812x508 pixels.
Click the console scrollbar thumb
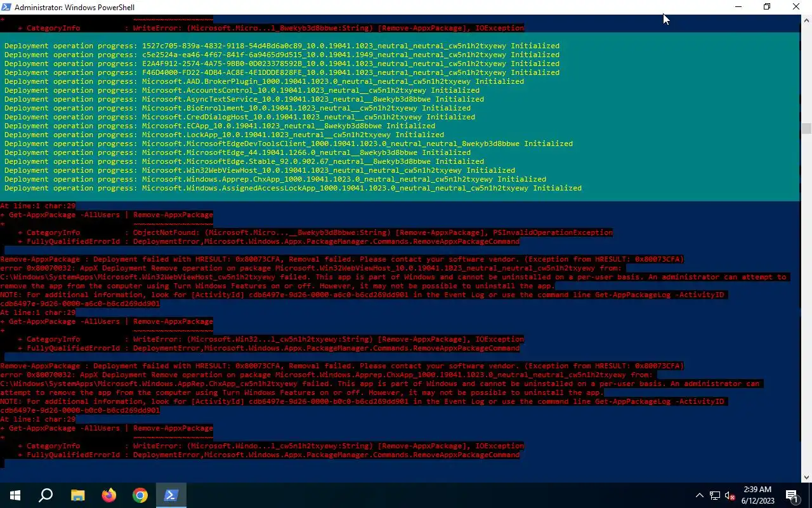coord(806,128)
